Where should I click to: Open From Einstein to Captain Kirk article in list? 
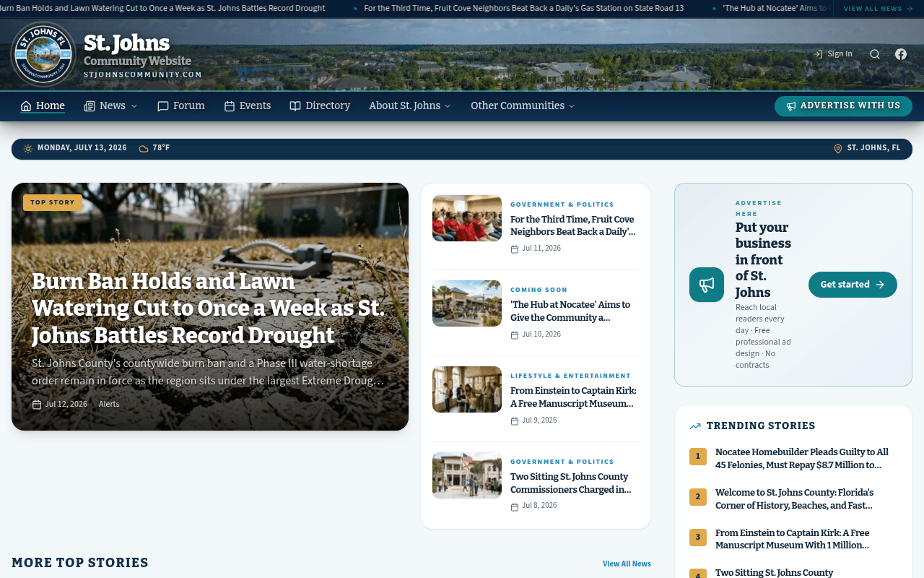click(x=573, y=397)
